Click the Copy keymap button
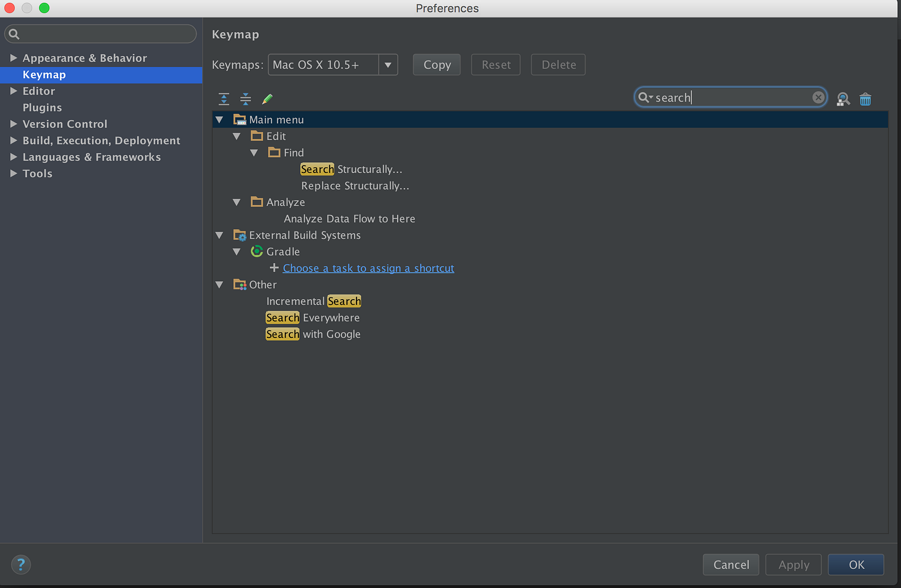 click(436, 65)
